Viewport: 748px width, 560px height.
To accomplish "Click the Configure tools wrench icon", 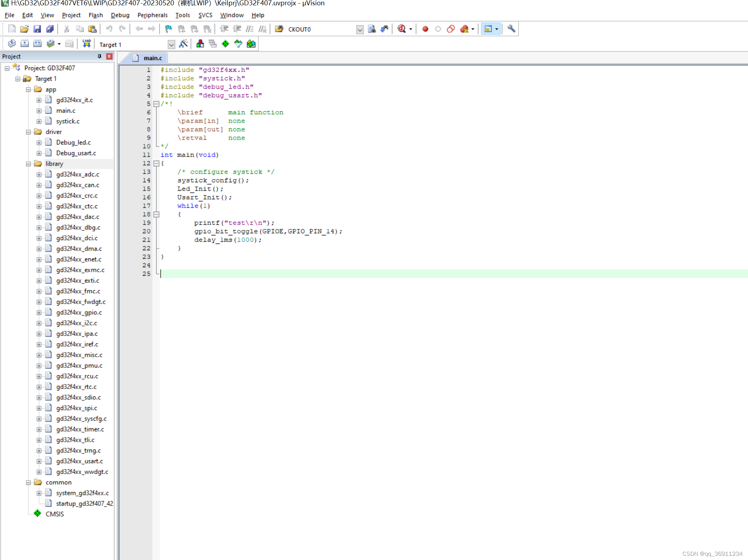I will point(511,29).
